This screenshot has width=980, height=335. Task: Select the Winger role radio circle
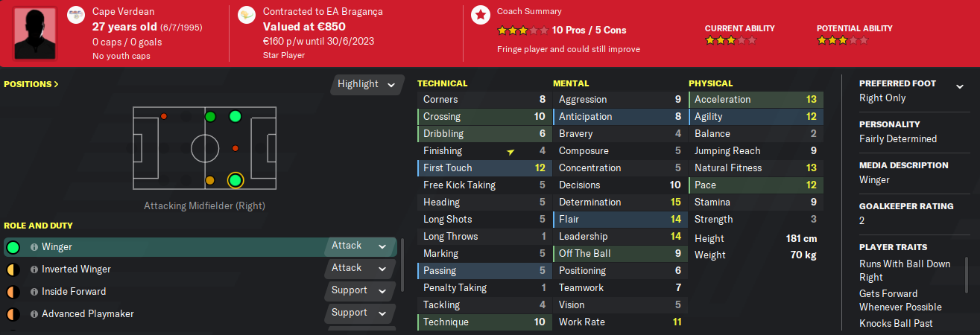[x=13, y=247]
